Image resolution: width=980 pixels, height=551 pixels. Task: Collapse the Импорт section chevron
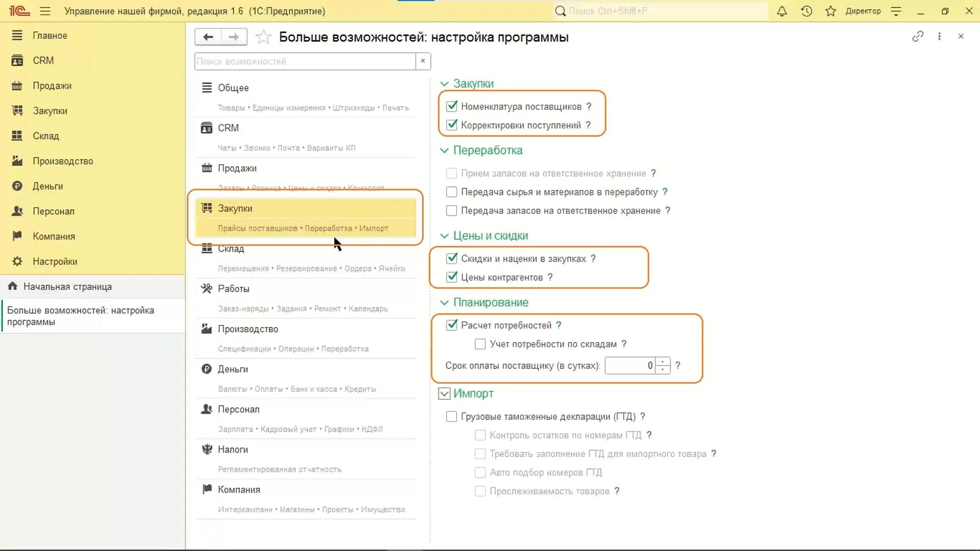pos(444,393)
